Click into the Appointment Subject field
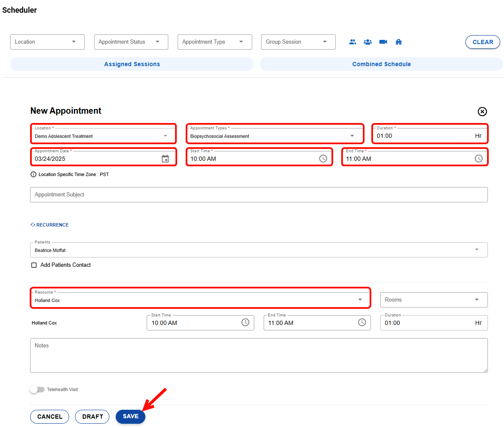Screen dimensions: 504x428 click(259, 195)
